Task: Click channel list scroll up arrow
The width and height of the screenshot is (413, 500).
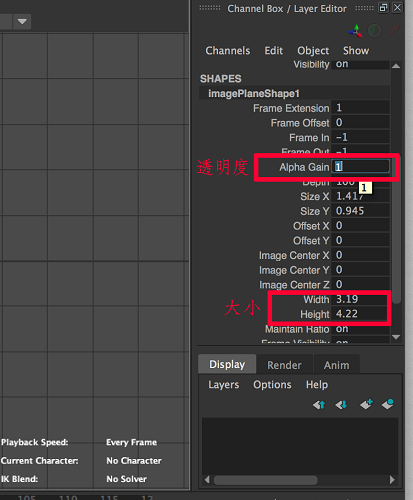Action: point(396,66)
